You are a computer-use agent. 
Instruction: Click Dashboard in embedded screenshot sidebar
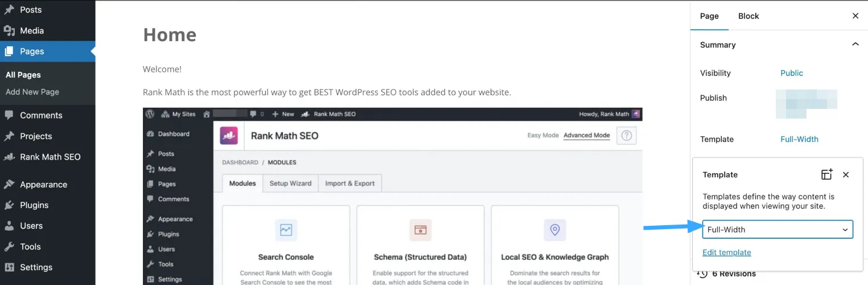(168, 134)
